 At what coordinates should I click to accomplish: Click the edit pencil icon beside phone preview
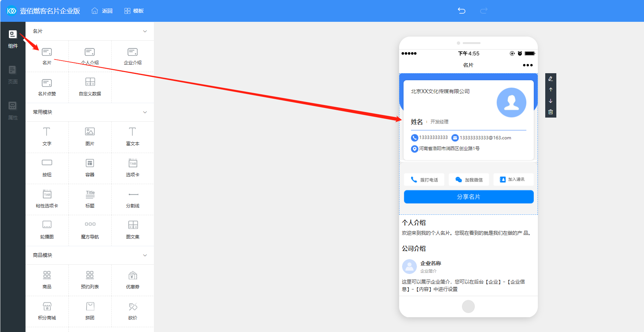(550, 79)
